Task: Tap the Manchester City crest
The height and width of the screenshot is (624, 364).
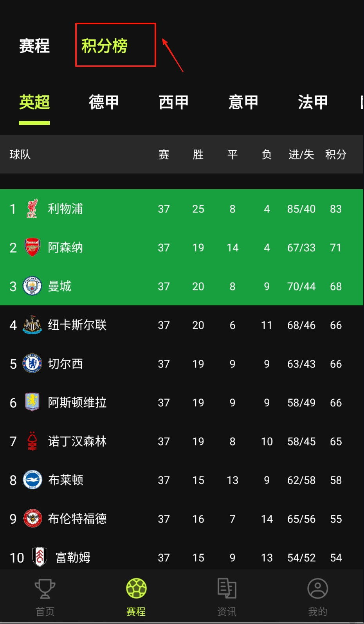Action: click(32, 286)
